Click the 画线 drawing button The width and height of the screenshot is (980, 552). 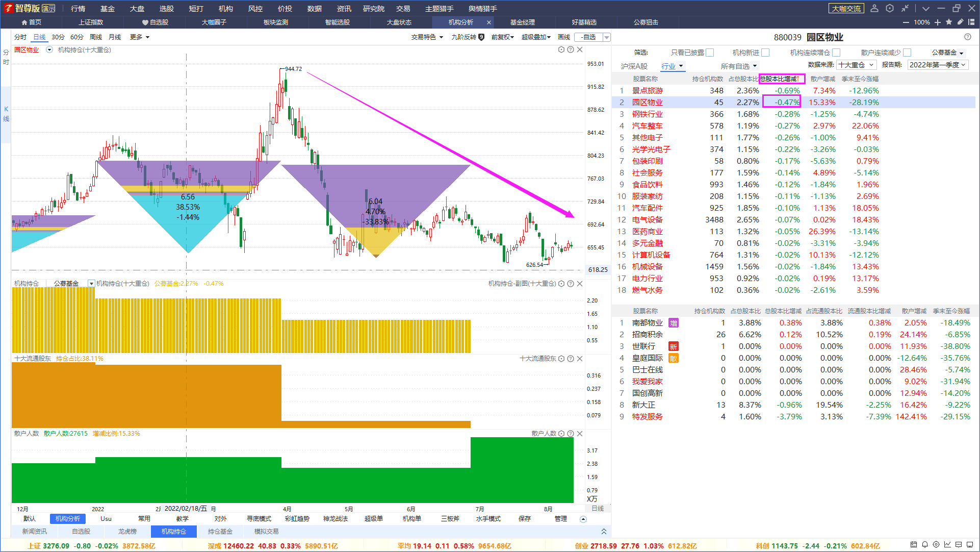564,37
